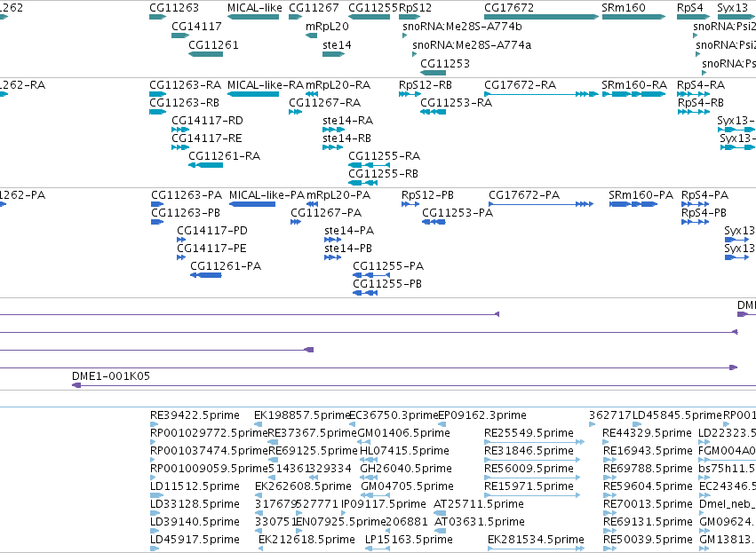Open the AT25711.5prime EST
Image resolution: width=756 pixels, height=553 pixels.
(x=440, y=513)
